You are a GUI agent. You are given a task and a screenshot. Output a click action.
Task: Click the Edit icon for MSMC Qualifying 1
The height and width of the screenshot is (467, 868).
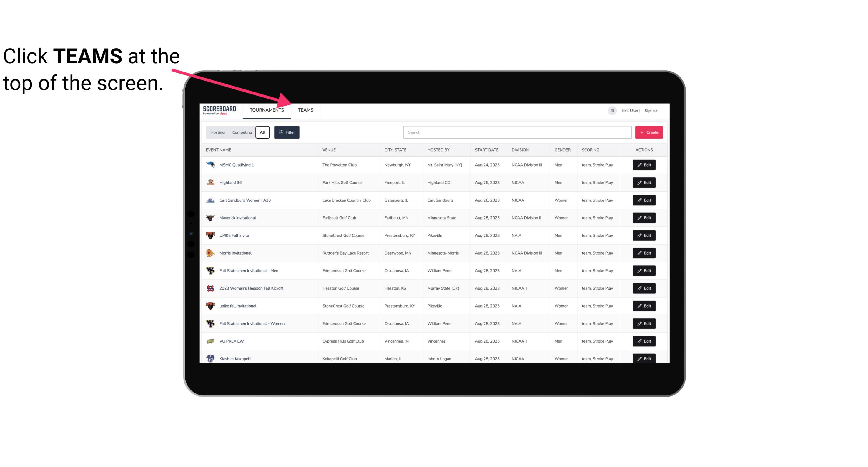click(644, 165)
